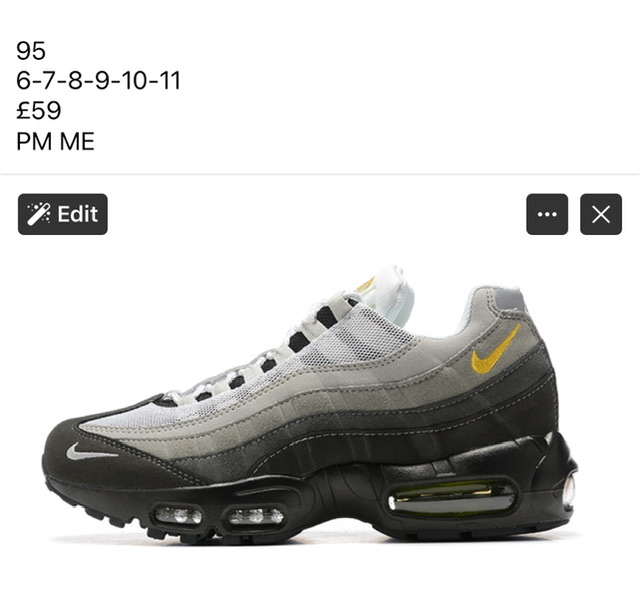Click the divider line above the photo
Screen dimensions: 640x589
coord(320,174)
